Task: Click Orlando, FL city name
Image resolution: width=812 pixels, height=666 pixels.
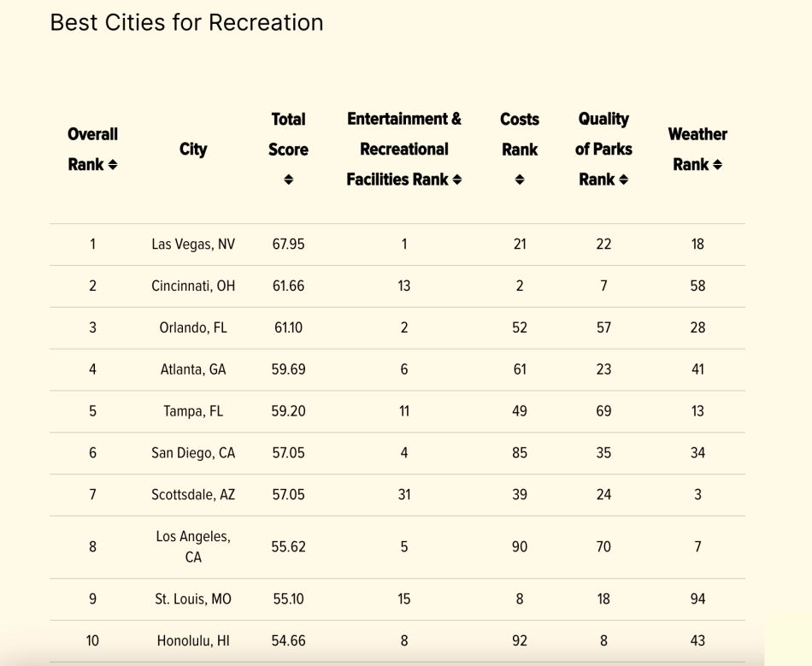Action: pyautogui.click(x=193, y=327)
